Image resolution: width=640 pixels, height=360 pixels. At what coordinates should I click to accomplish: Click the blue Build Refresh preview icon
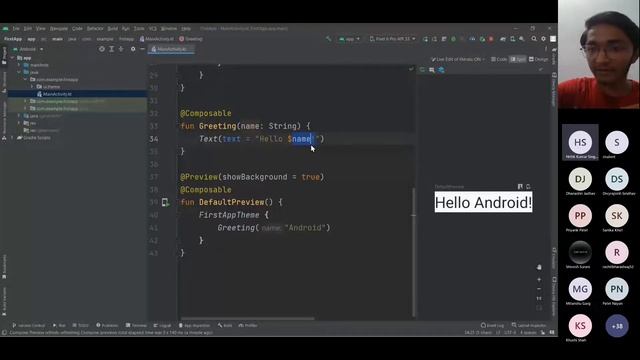pyautogui.click(x=441, y=70)
